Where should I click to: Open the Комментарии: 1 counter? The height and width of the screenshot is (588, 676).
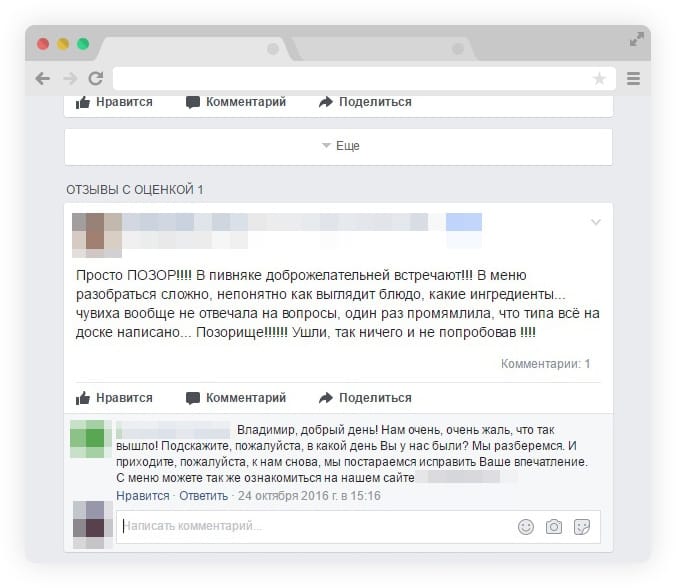(x=545, y=364)
